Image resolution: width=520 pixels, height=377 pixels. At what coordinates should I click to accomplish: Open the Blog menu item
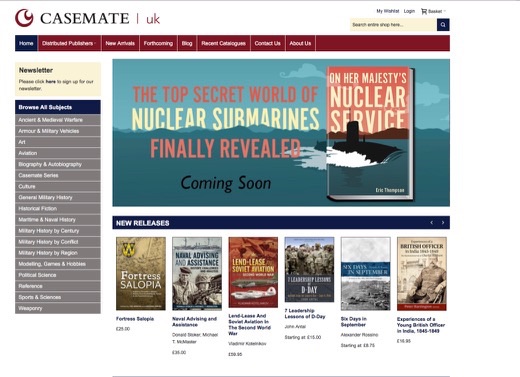[187, 43]
